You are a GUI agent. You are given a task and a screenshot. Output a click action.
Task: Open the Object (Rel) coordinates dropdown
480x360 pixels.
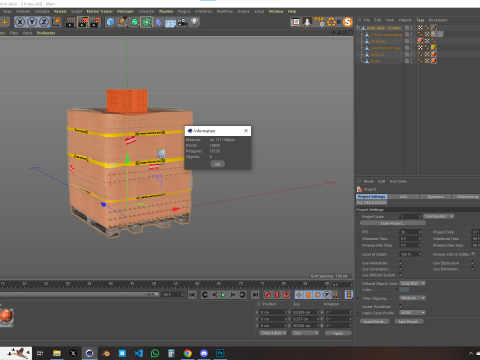click(x=273, y=333)
